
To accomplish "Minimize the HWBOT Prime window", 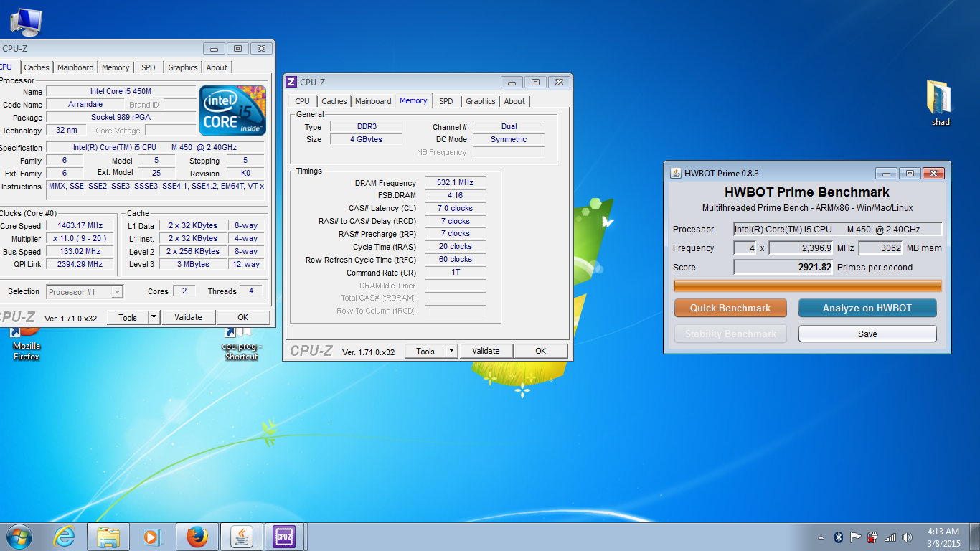I will [x=887, y=174].
